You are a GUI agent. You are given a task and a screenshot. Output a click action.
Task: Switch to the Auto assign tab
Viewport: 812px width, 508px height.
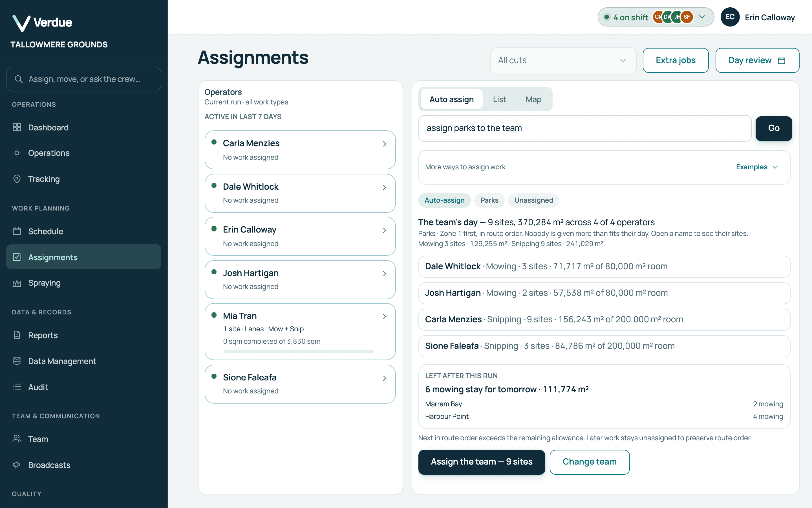pyautogui.click(x=451, y=99)
